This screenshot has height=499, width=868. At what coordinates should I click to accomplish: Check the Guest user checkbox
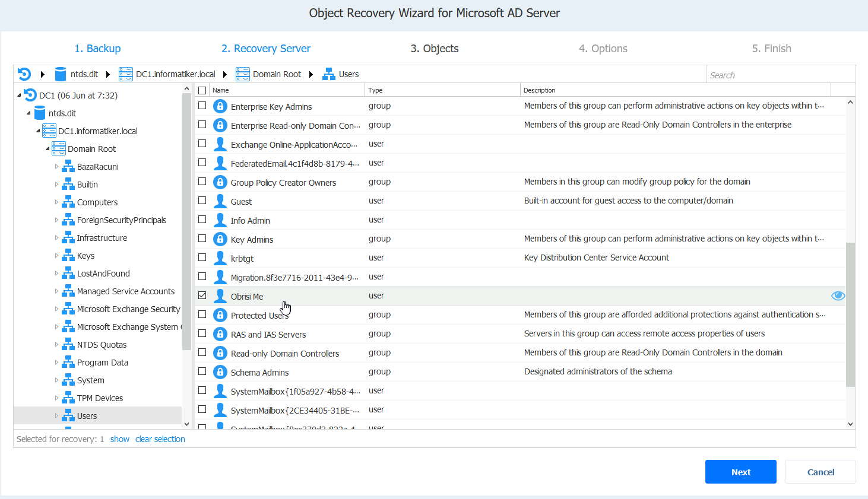click(202, 201)
